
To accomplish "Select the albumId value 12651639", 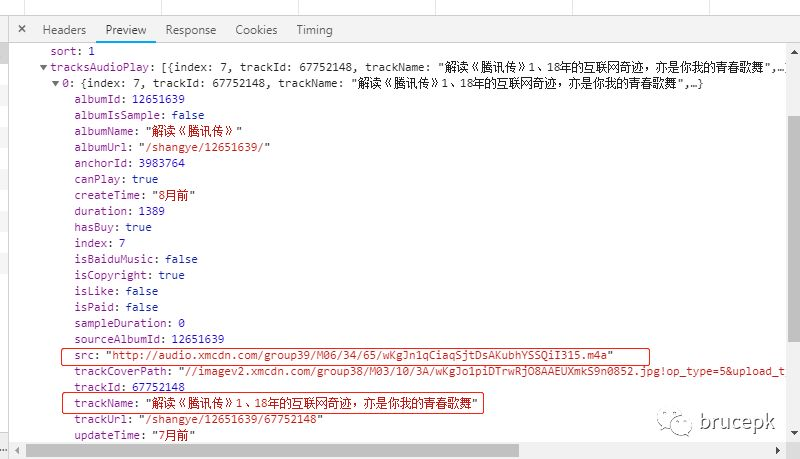I will [x=158, y=99].
